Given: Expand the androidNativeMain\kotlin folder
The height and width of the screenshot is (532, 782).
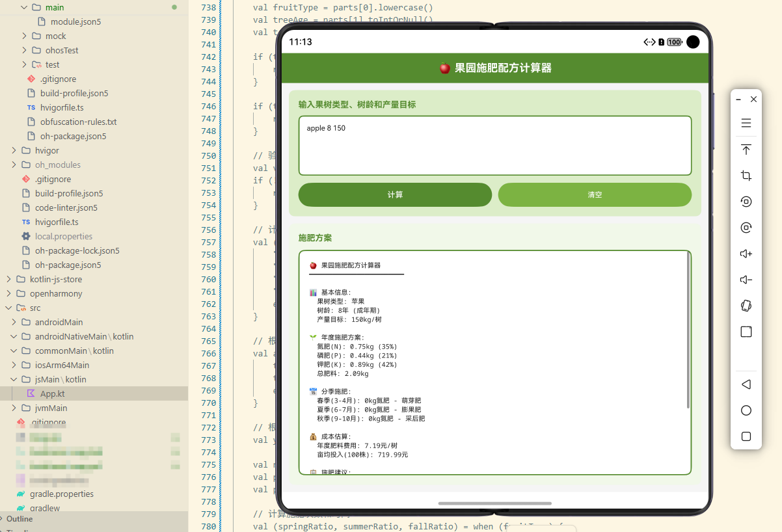Looking at the screenshot, I should point(14,336).
